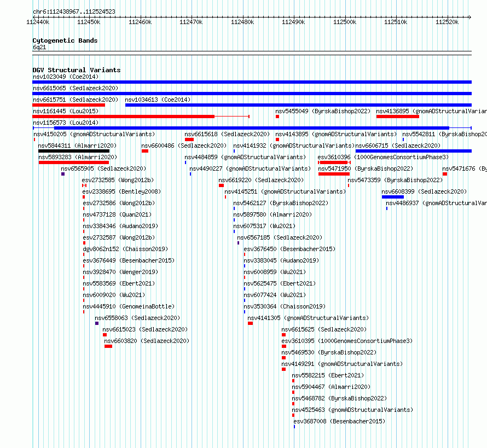This screenshot has width=487, height=448.
Task: Select nsv5473359 (ByrskaBishop2022) label
Action: pos(395,180)
